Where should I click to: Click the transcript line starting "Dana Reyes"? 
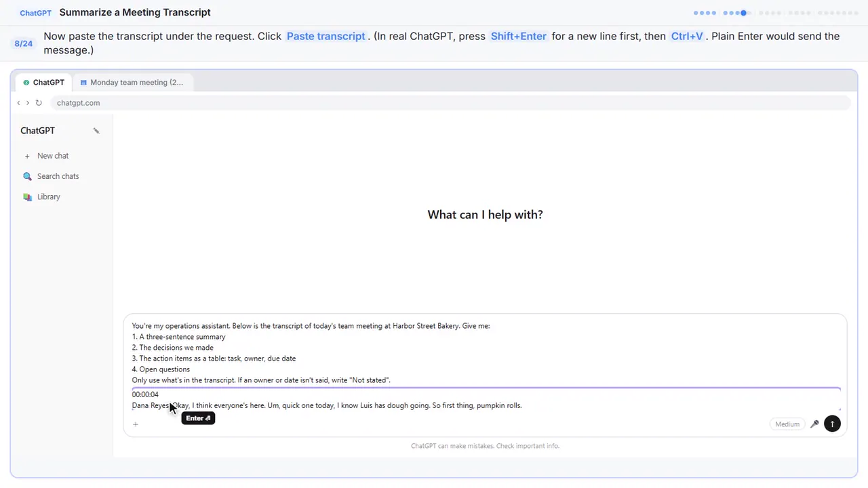(x=327, y=405)
